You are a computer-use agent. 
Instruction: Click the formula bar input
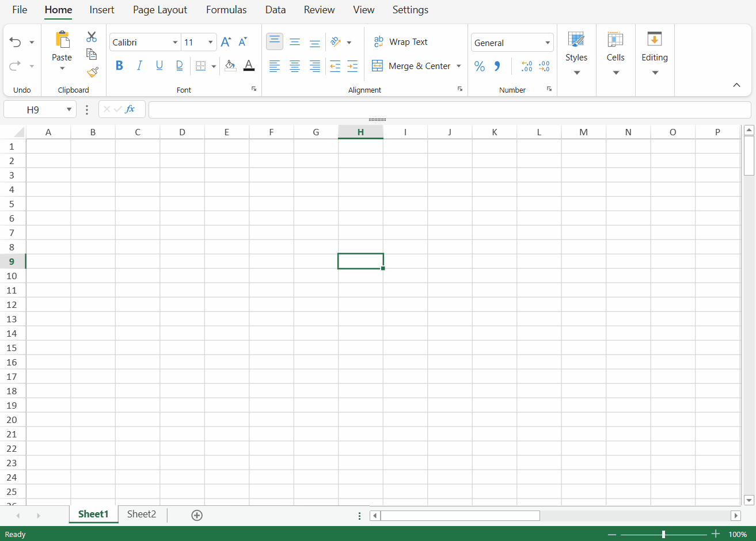tap(450, 109)
